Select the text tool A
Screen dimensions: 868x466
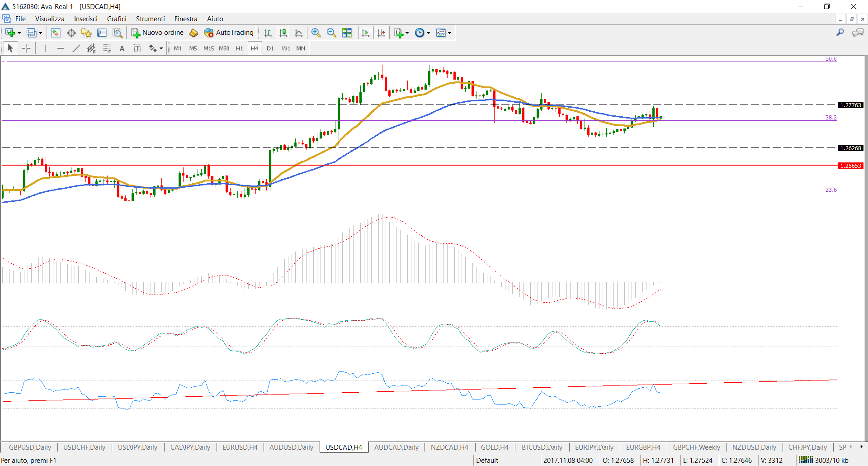122,48
